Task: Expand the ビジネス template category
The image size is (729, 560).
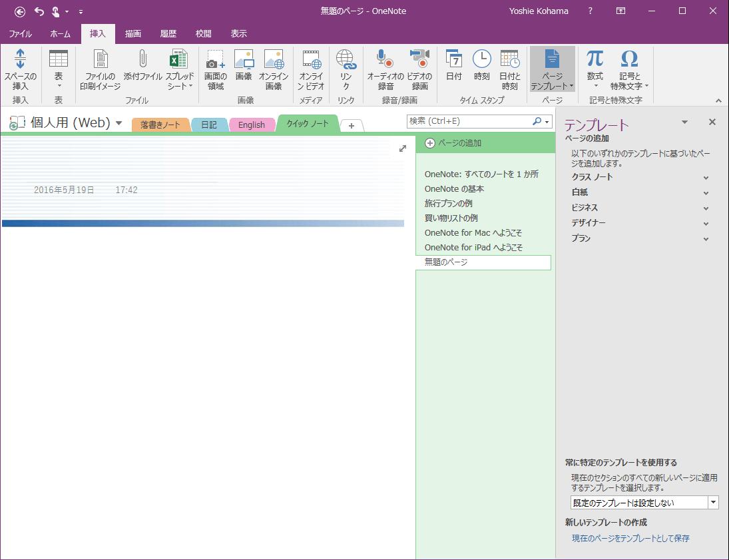Action: click(706, 208)
